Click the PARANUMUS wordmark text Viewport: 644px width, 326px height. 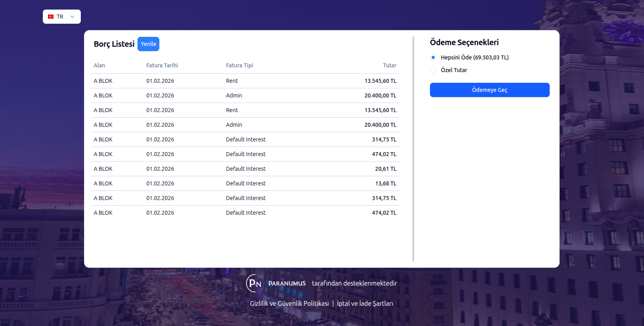click(x=287, y=284)
